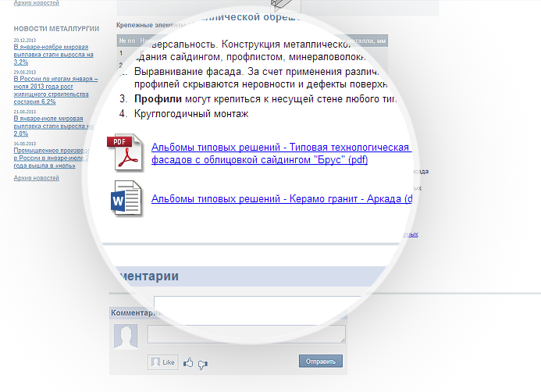
Task: Click the news date 21.08.2013
Action: (x=25, y=112)
